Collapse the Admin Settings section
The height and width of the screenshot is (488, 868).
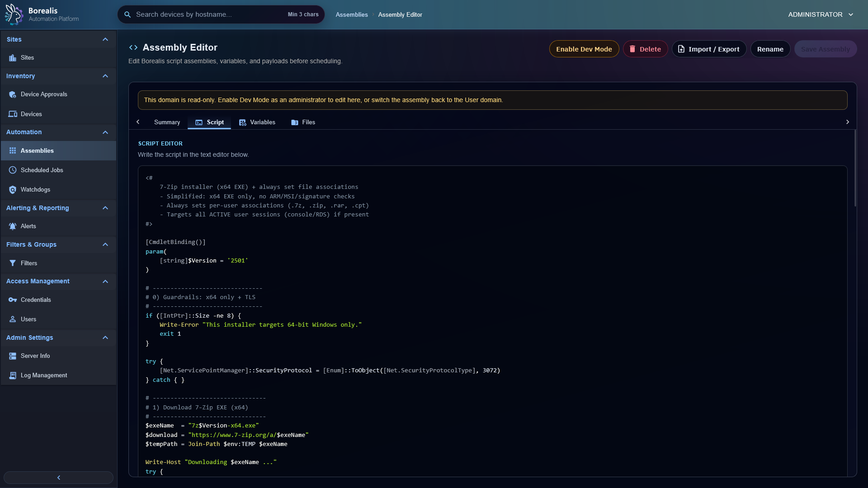105,338
